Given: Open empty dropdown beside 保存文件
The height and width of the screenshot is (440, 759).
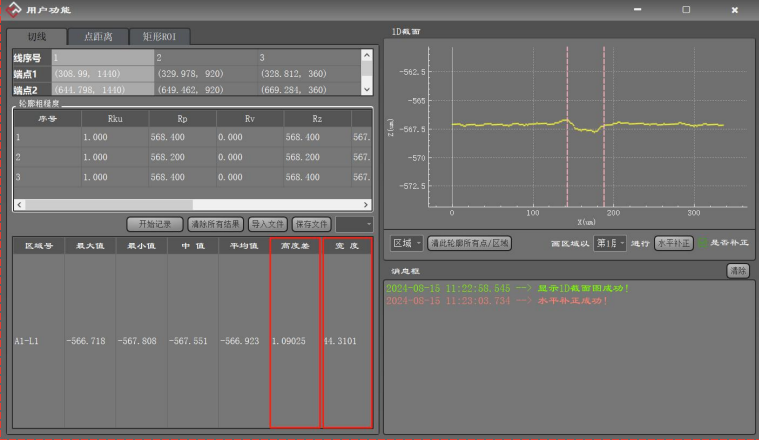Looking at the screenshot, I should tap(355, 224).
